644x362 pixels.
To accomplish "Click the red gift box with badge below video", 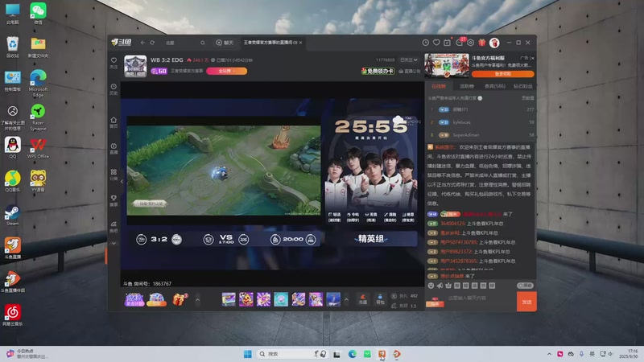I will click(x=180, y=299).
